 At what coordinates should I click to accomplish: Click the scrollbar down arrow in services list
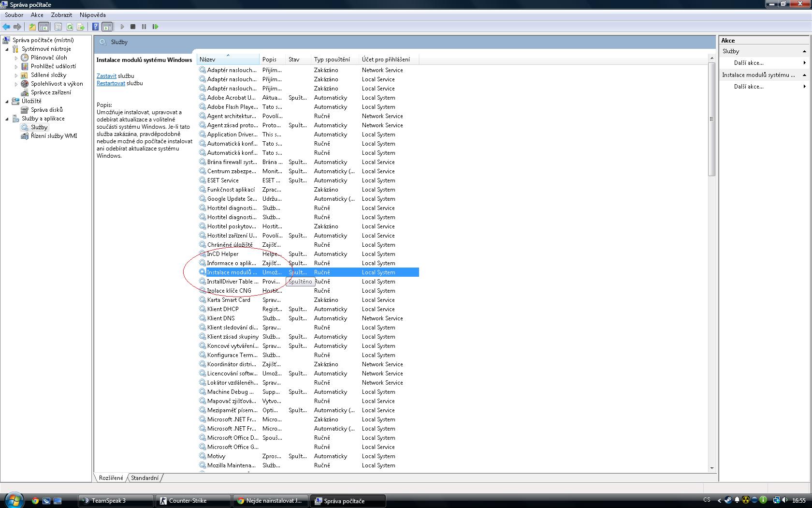point(711,468)
